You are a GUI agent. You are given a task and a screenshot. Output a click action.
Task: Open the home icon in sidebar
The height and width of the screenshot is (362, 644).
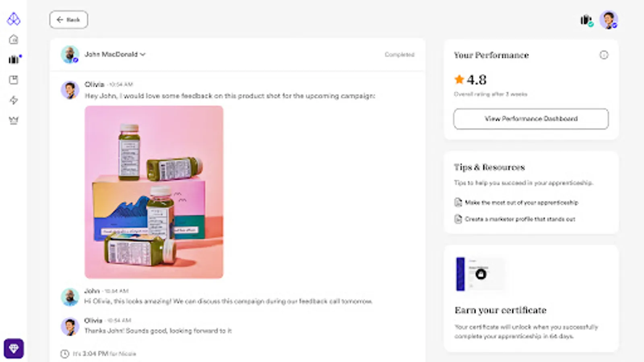14,39
